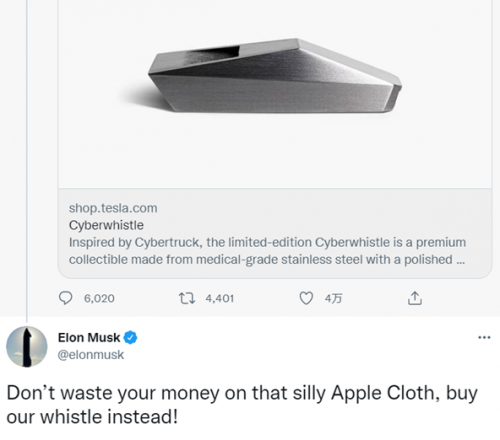Click the tweet text about Apple Cloth

point(242,405)
